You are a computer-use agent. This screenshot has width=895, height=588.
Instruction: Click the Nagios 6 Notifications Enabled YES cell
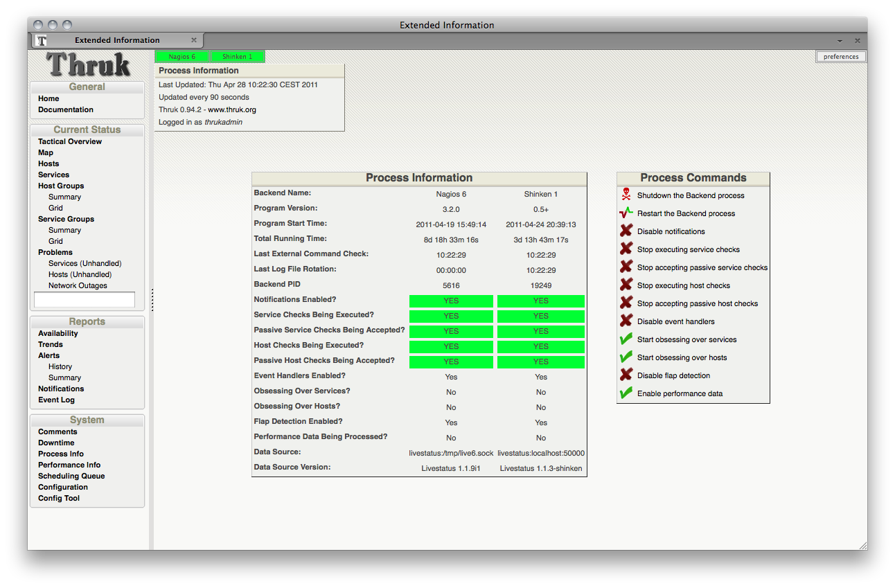[x=451, y=301]
